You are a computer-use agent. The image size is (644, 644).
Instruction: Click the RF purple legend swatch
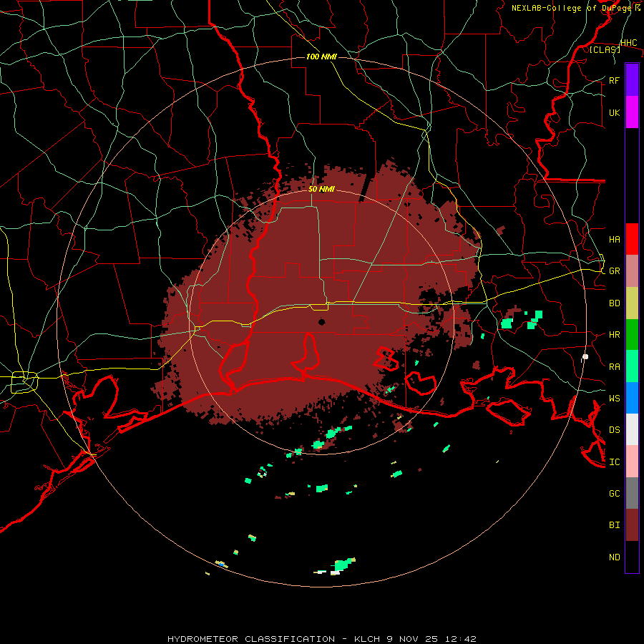click(x=632, y=80)
